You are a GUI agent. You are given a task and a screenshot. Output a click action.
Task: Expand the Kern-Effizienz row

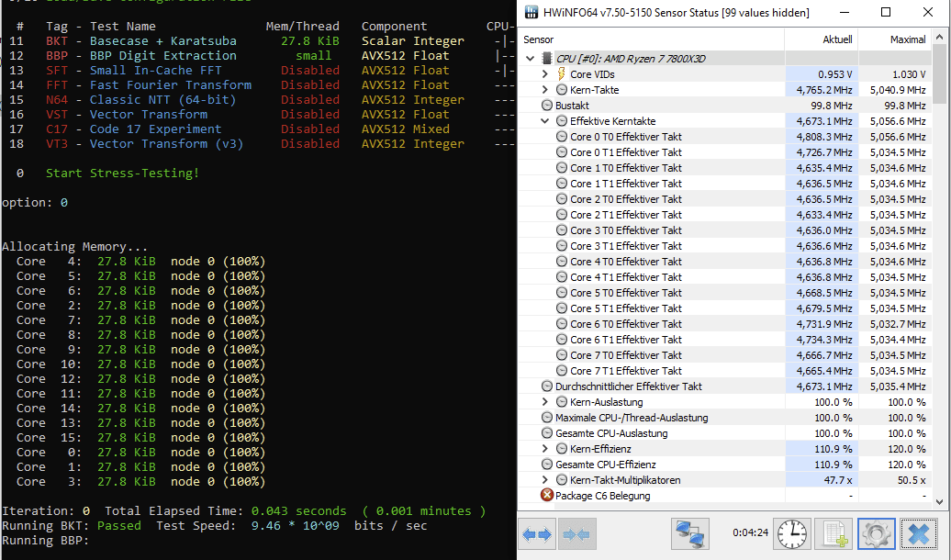[x=544, y=448]
